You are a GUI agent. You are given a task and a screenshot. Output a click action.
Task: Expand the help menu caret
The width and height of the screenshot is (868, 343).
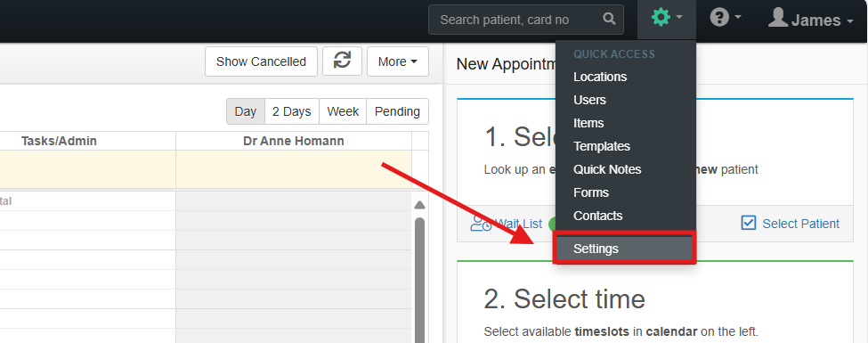[737, 18]
